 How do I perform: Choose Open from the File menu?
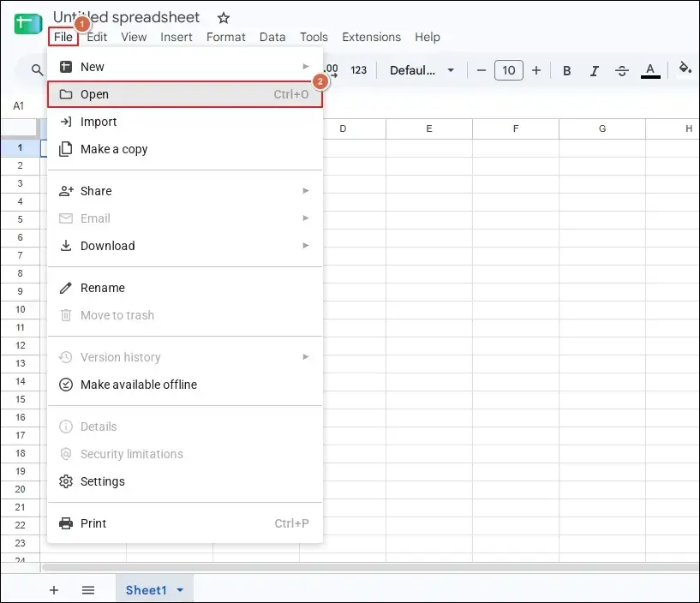click(x=185, y=94)
